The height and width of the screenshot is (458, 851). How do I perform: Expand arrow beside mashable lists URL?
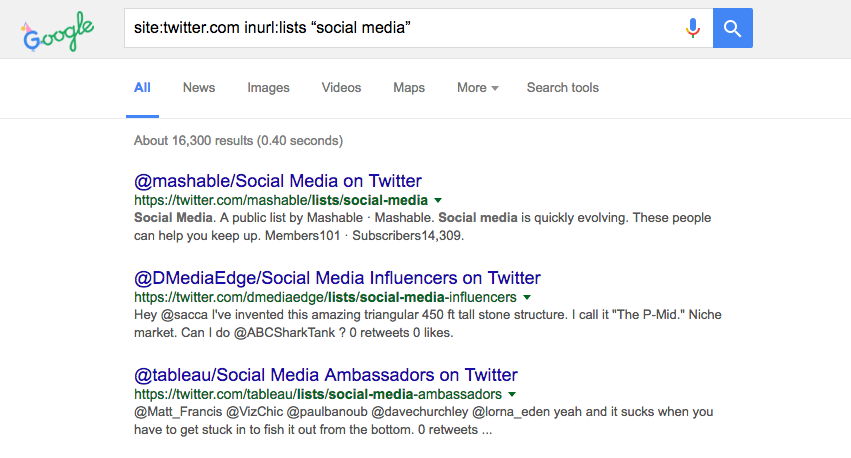(x=438, y=201)
